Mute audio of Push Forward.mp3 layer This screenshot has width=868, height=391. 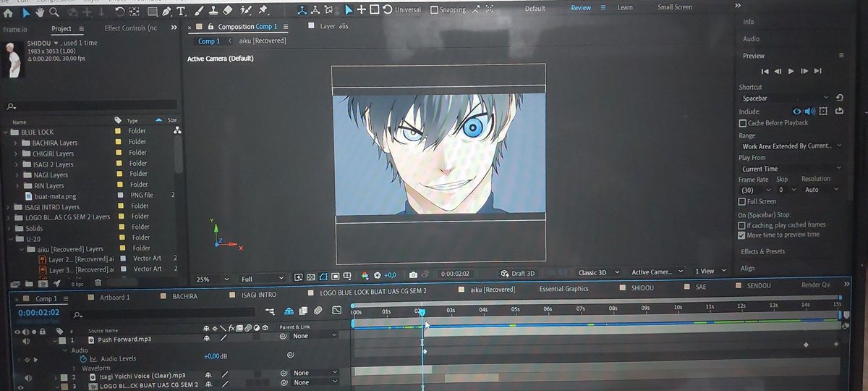coord(27,340)
